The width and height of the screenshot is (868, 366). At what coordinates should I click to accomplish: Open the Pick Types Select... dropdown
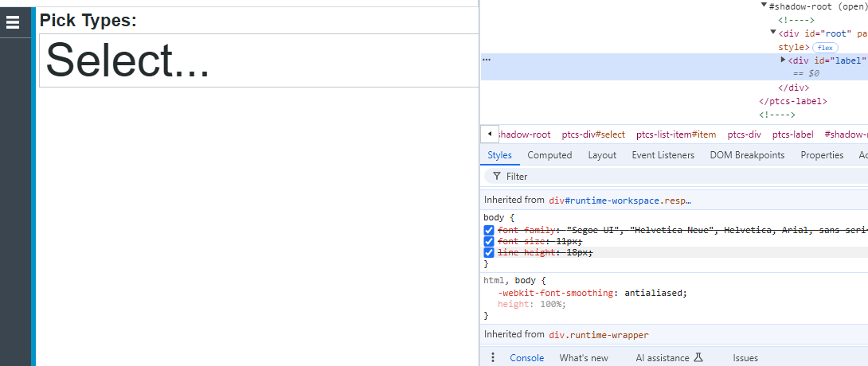click(x=257, y=60)
